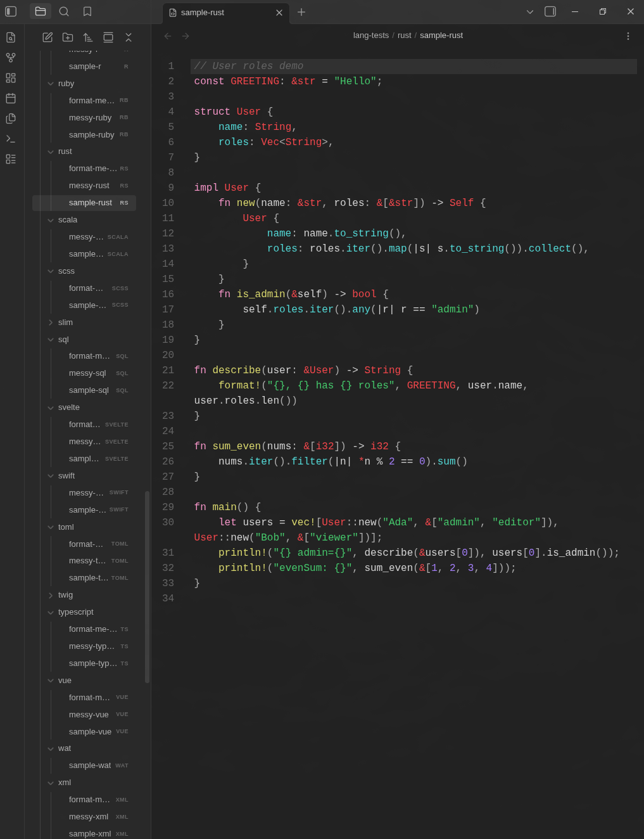Collapse the swift folder

[84, 476]
